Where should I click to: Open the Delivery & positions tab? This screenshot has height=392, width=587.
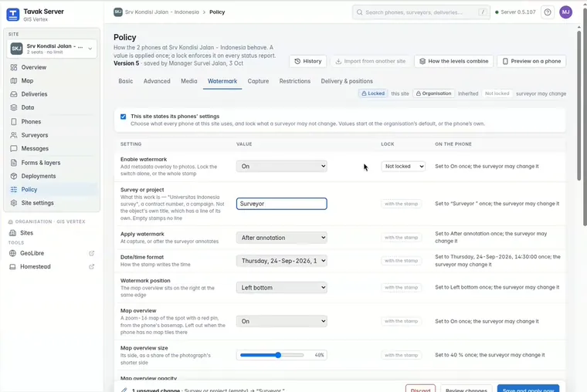point(347,81)
